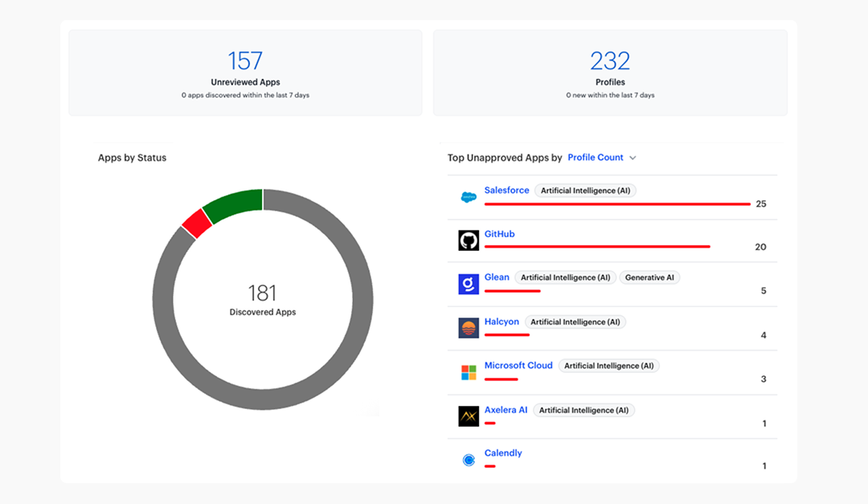Open the Profile Count dropdown
The height and width of the screenshot is (504, 868).
coord(595,158)
